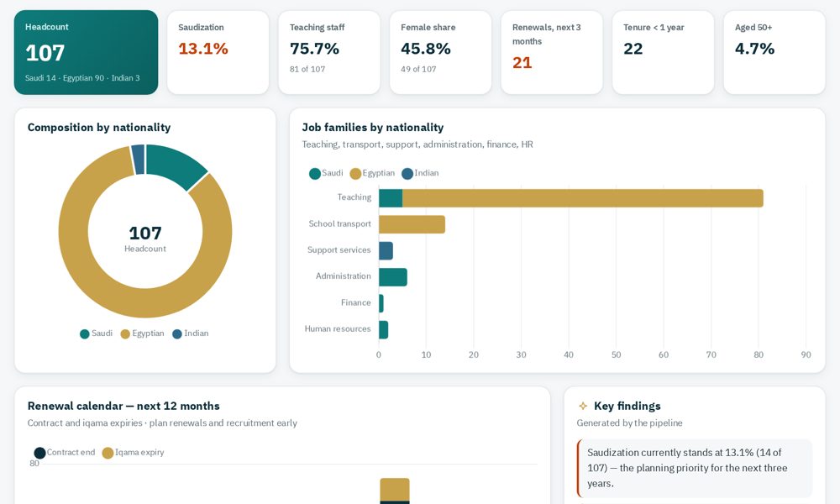Click the sparkle icon beside Key findings
The image size is (840, 504).
(583, 406)
